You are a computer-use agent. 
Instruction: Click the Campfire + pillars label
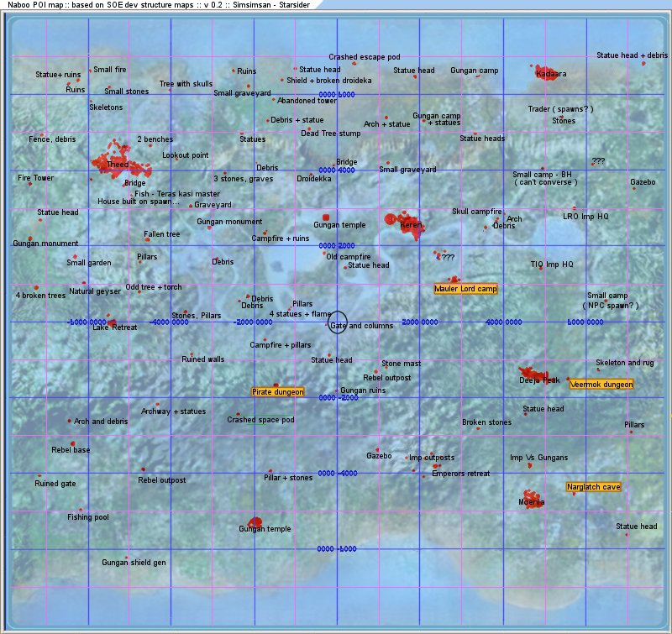(x=281, y=345)
